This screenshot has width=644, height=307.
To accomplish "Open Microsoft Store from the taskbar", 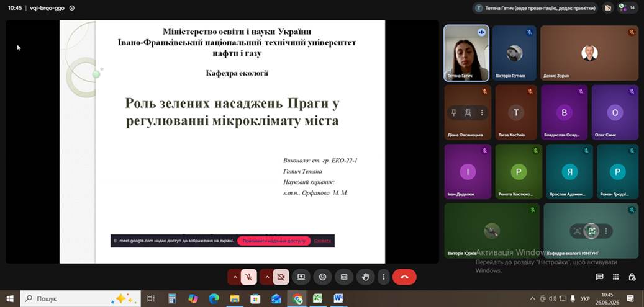I will (x=255, y=299).
